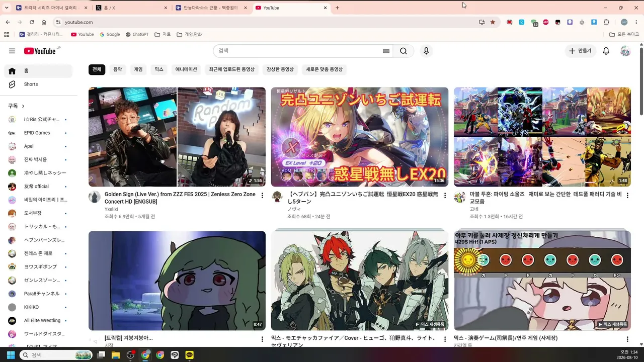Viewport: 644px width, 362px height.
Task: Click the search magnifier button
Action: [404, 51]
